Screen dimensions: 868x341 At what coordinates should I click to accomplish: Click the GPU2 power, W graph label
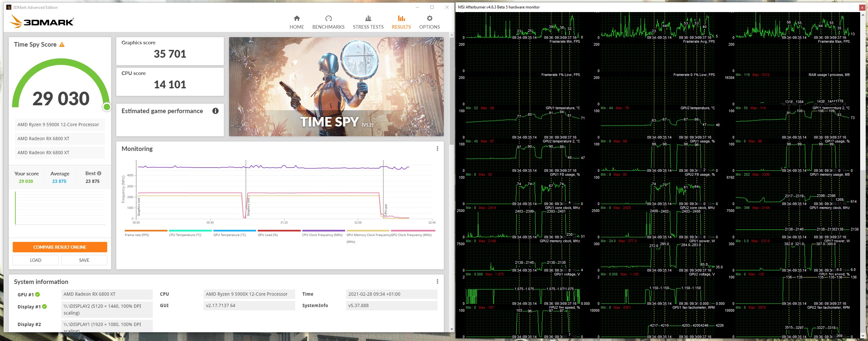click(x=837, y=241)
